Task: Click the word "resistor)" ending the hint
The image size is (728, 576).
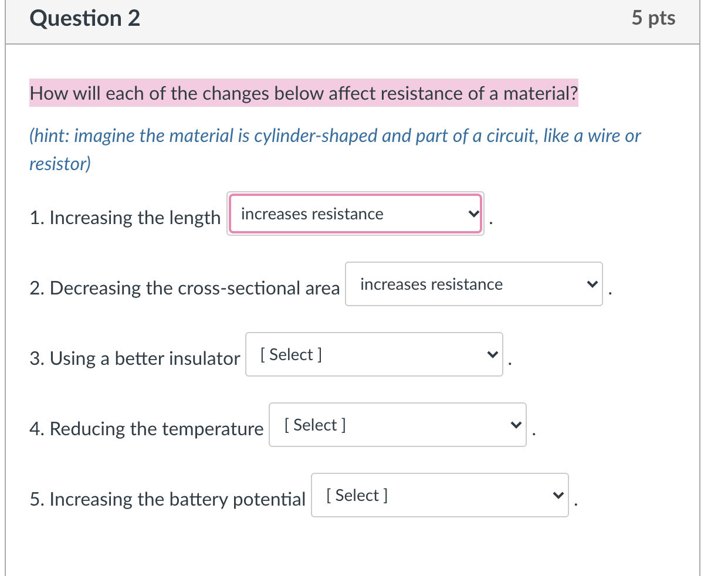Action: tap(60, 164)
